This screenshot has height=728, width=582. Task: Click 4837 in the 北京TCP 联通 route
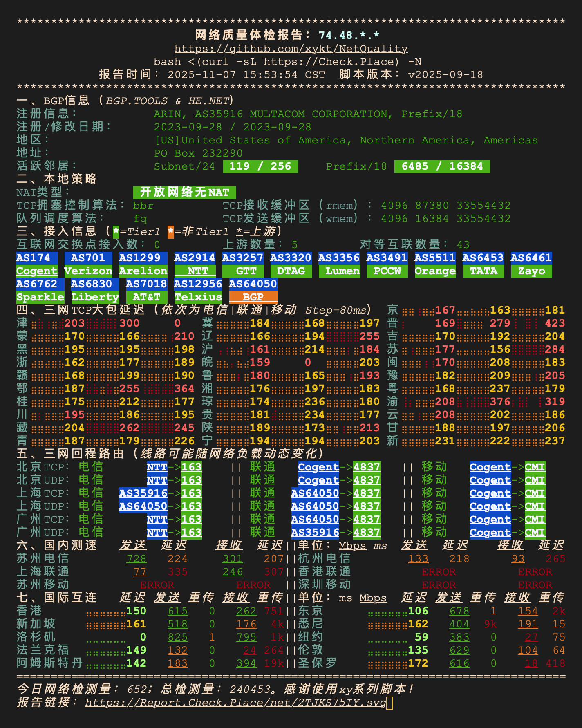coord(367,467)
